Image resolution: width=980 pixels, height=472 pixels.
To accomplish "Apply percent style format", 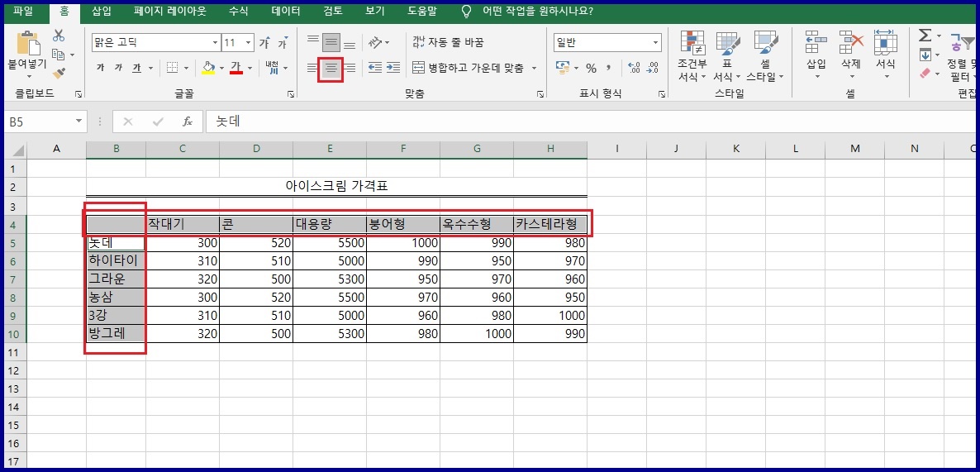I will point(592,68).
